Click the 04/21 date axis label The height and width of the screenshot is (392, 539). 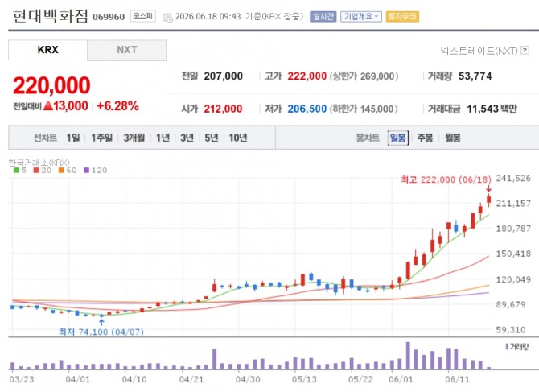(x=191, y=379)
